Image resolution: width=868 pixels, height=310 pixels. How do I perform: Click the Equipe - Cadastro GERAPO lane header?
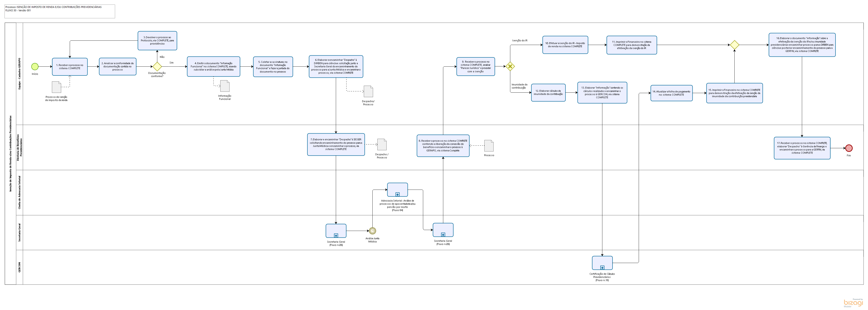click(20, 73)
